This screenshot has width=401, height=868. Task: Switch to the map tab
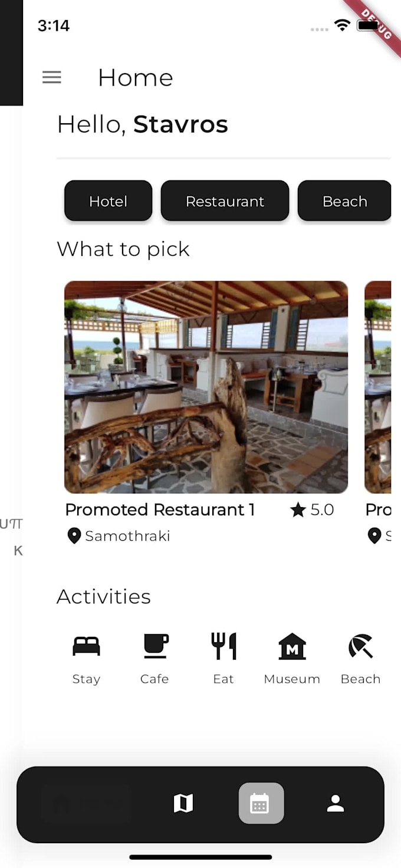click(x=183, y=803)
